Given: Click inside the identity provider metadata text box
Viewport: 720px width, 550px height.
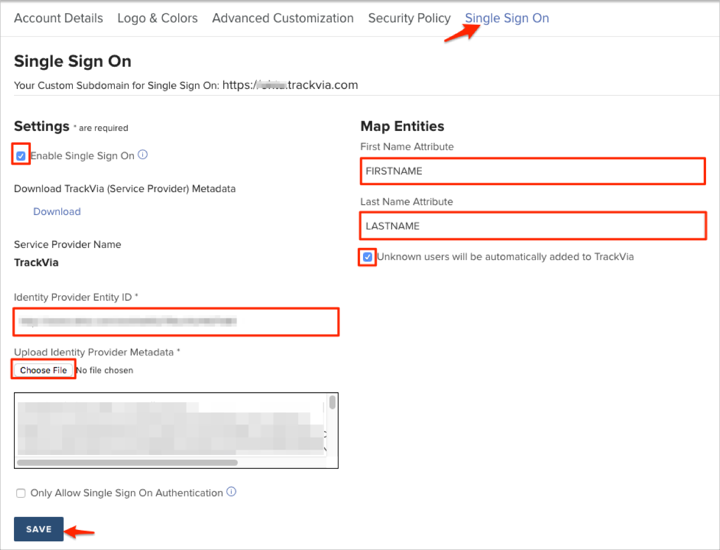Looking at the screenshot, I should click(170, 425).
